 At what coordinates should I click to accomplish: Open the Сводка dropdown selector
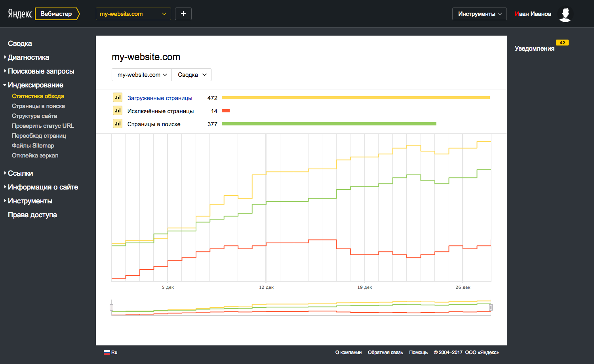point(192,75)
